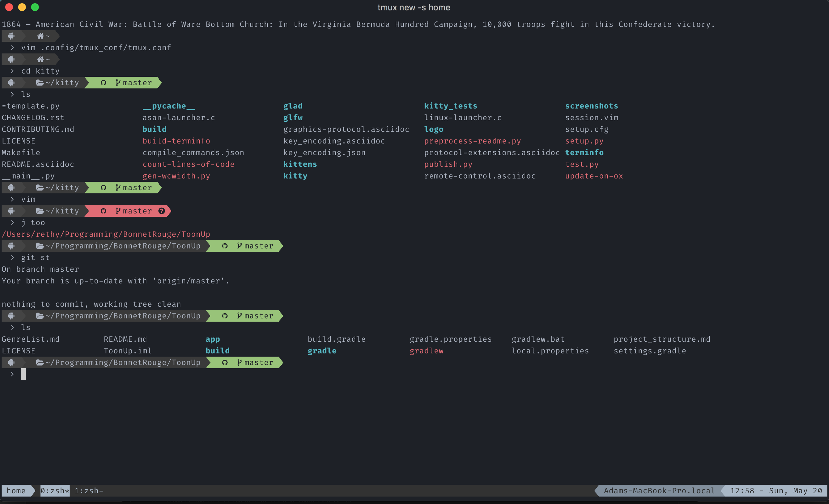Image resolution: width=829 pixels, height=504 pixels.
Task: Click the Adams-MacBook-Pro.local hostname segment
Action: pos(659,490)
